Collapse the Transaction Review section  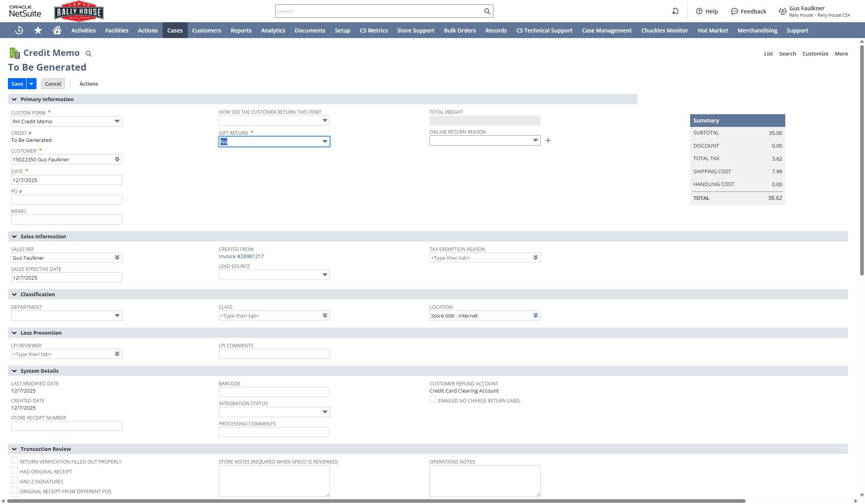coord(14,449)
